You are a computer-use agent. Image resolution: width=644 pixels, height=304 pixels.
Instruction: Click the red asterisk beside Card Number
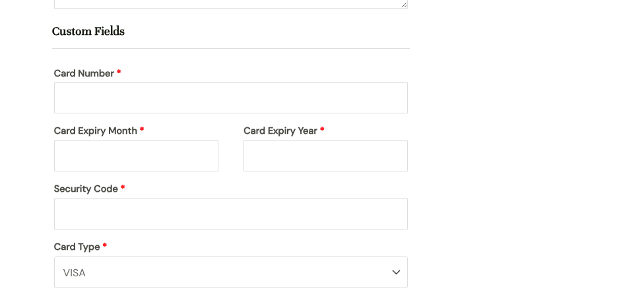point(119,73)
